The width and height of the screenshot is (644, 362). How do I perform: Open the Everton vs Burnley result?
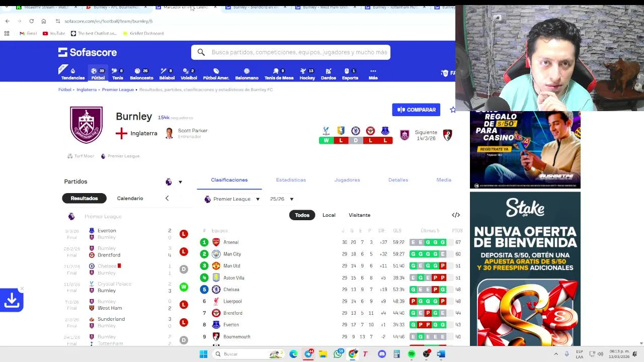tap(126, 234)
